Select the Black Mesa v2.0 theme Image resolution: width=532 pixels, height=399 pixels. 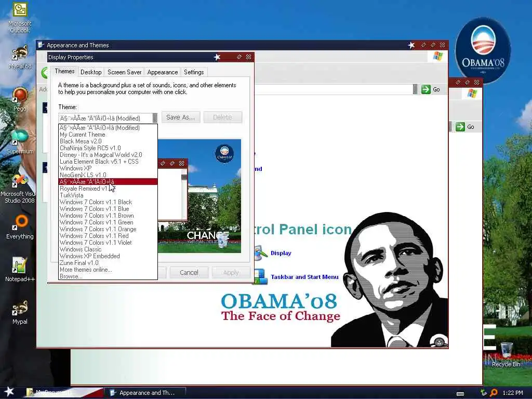108,141
